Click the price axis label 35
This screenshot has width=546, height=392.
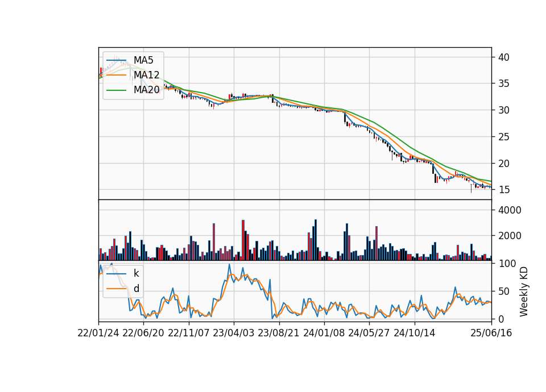[503, 84]
